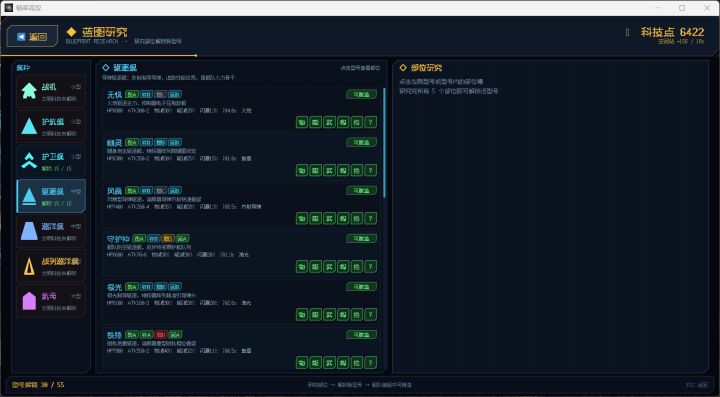The image size is (720, 397).
Task: Click the 能 part button for 守护神
Action: [315, 266]
